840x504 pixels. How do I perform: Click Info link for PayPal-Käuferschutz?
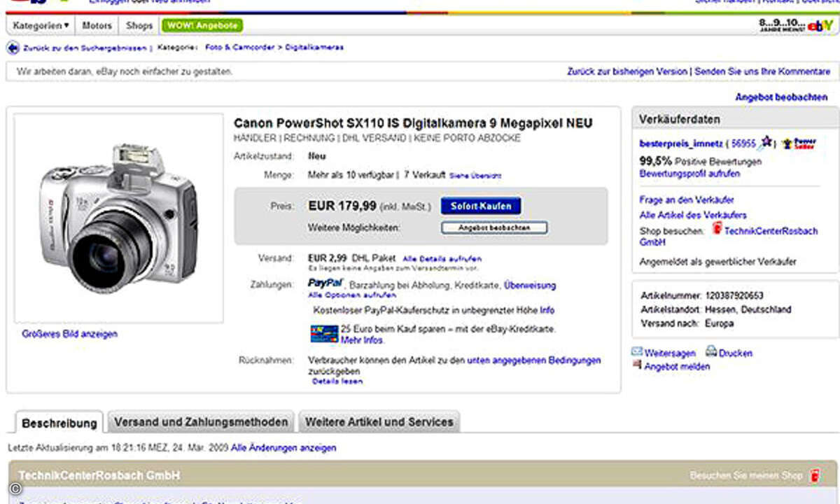(547, 310)
